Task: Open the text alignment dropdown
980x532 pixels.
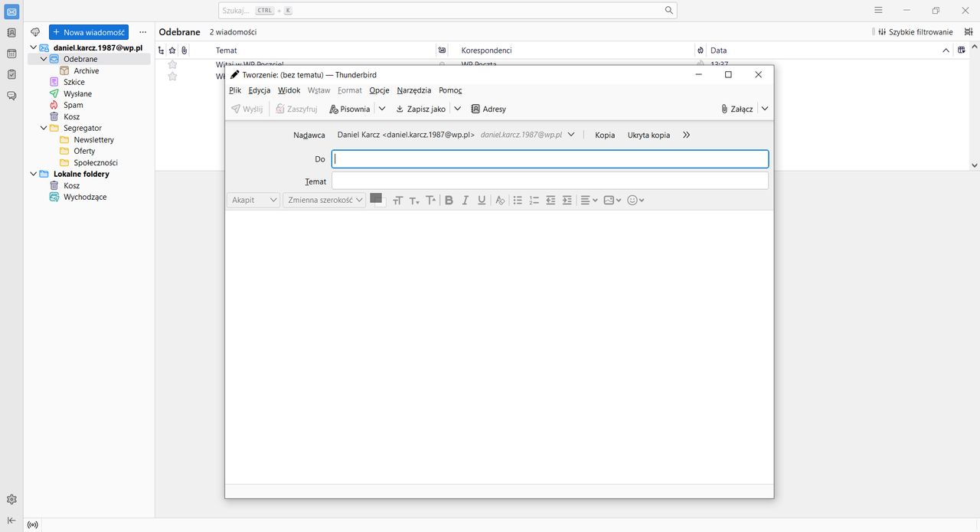Action: [589, 200]
